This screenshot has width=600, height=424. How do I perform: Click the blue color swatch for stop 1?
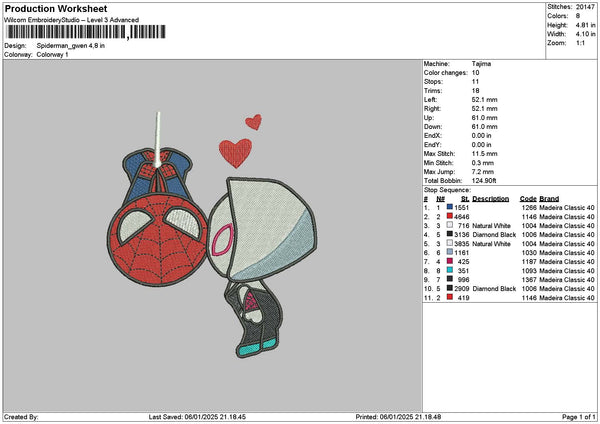point(450,207)
